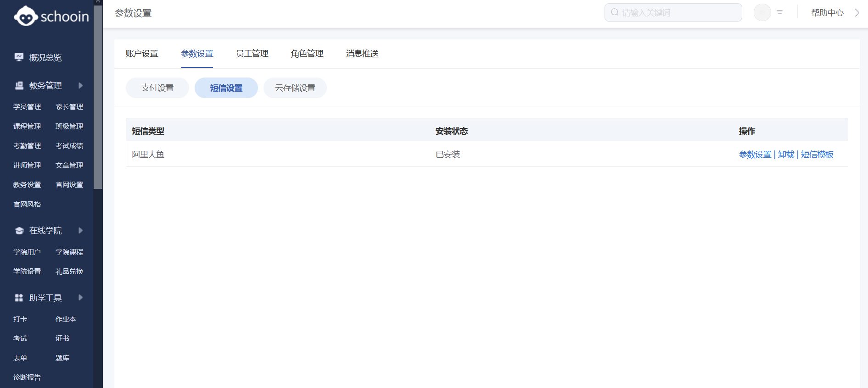
Task: Collapse the 在线学院 section arrow
Action: pos(81,230)
